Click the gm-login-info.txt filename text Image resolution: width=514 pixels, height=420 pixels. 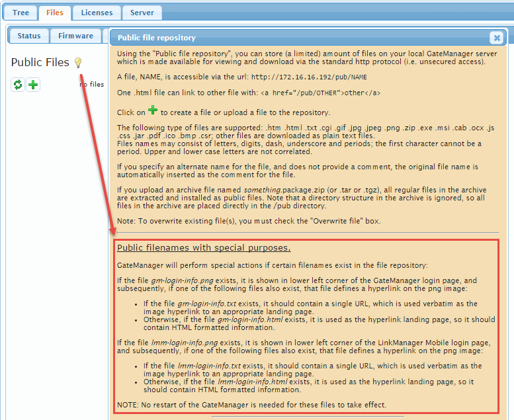pos(207,304)
